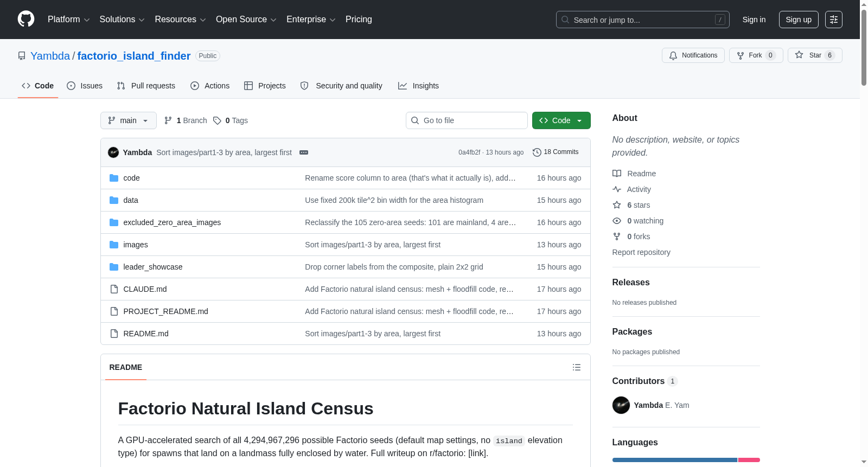868x467 pixels.
Task: Open the excluded_zero_area_images folder icon
Action: 114,222
